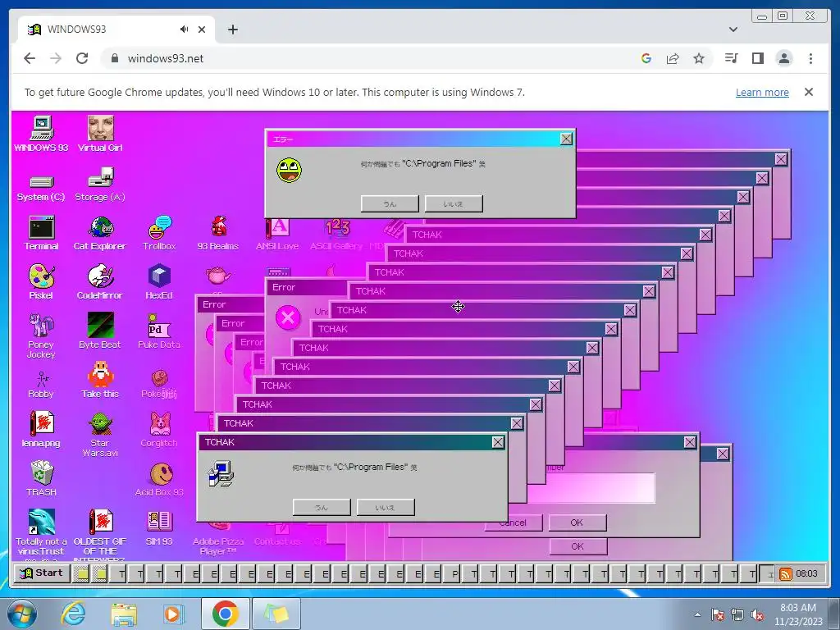Screen dimensions: 840x630
Task: Open a new Chrome tab
Action: (232, 30)
